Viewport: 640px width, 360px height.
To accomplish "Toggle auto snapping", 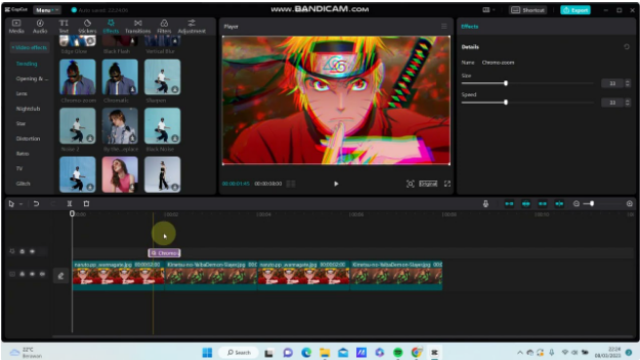I will [x=526, y=204].
